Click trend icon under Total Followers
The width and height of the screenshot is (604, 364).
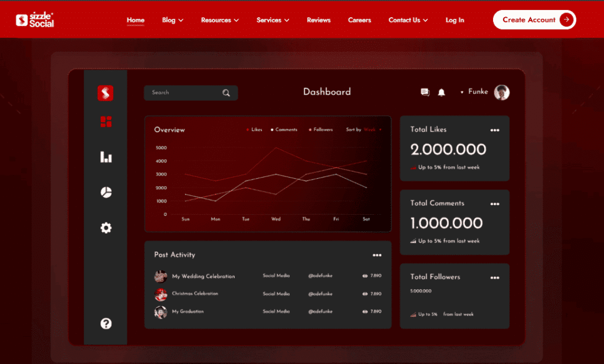click(x=413, y=314)
